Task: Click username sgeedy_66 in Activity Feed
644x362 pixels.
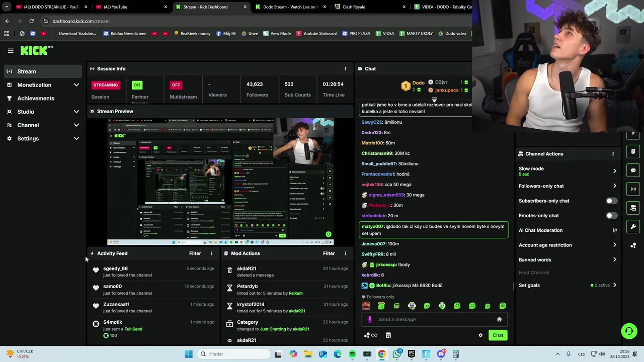Action: click(x=115, y=268)
